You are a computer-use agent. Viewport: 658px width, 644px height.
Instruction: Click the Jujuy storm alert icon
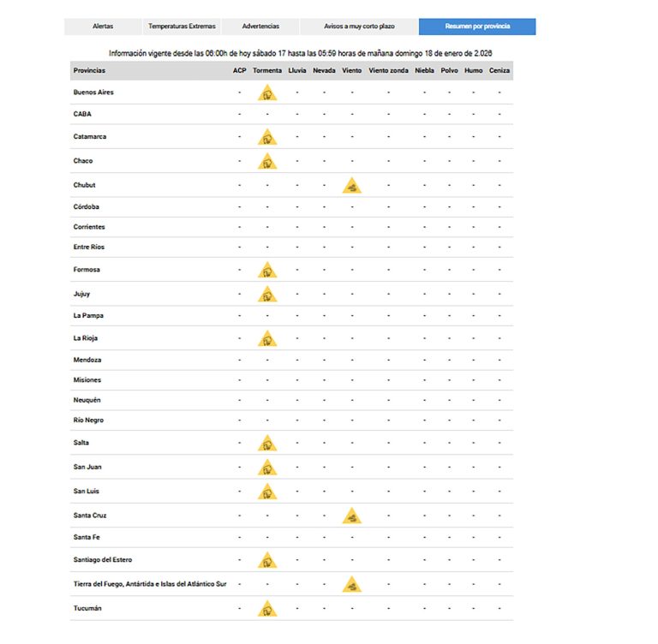point(267,295)
